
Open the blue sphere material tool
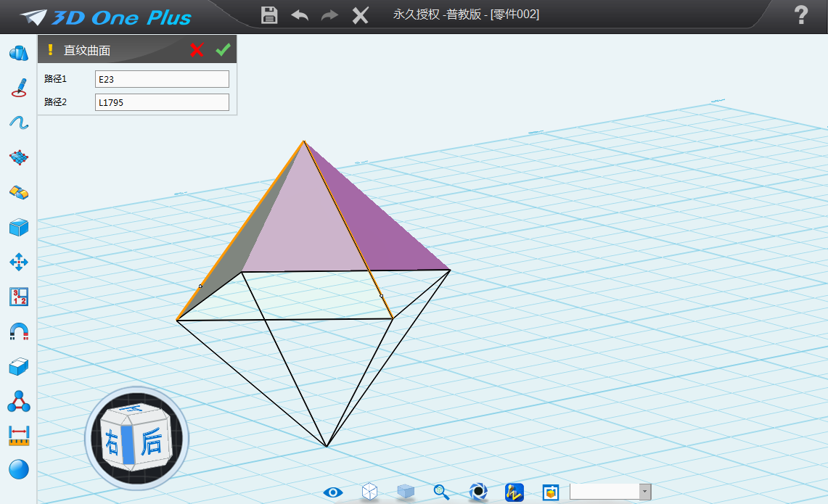click(18, 469)
